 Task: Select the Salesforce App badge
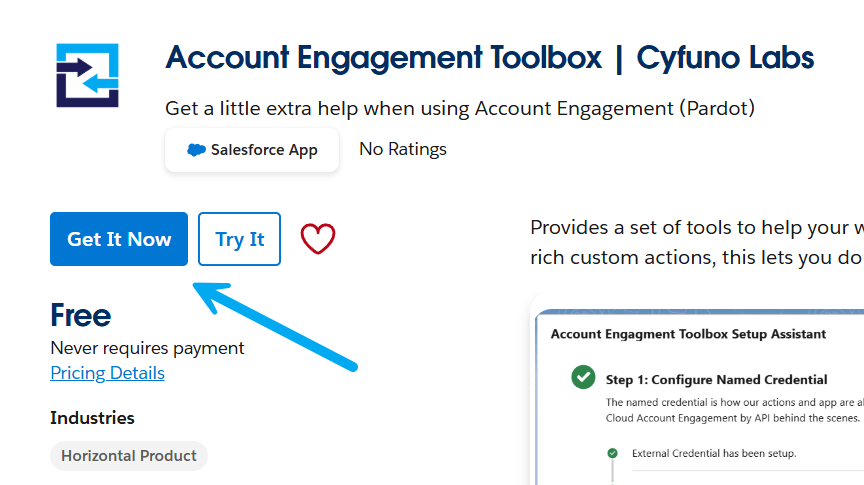pyautogui.click(x=252, y=150)
